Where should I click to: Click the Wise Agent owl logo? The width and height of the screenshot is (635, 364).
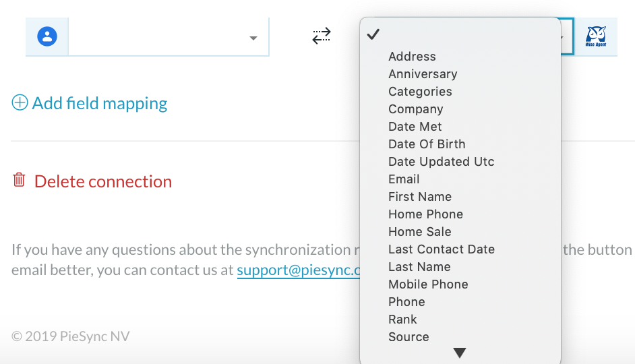click(596, 36)
